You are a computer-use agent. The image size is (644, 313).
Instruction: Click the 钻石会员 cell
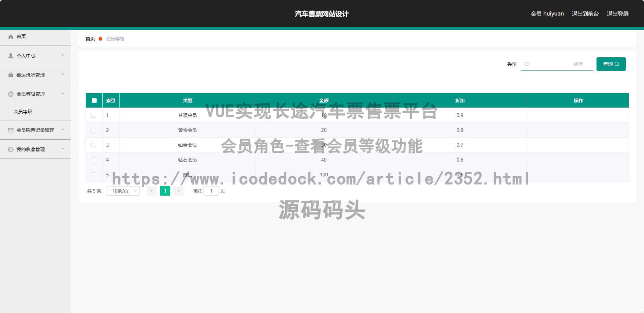(x=188, y=160)
